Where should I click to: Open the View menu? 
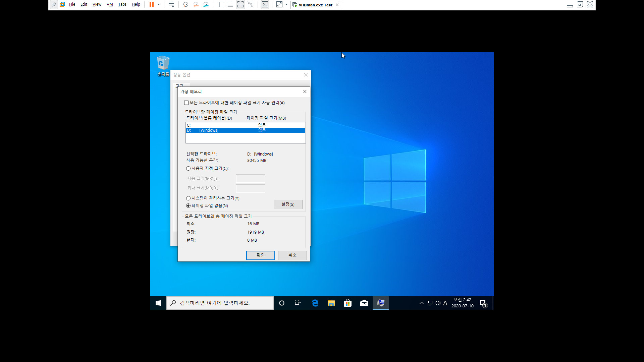(97, 5)
